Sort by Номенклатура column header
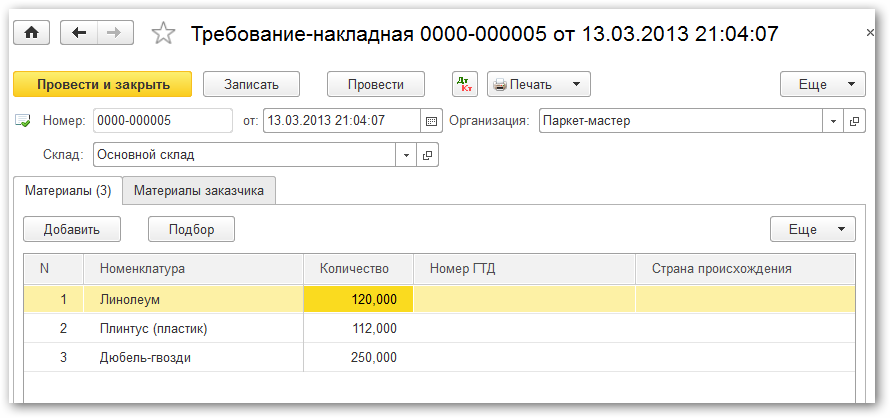890x418 pixels. point(194,269)
